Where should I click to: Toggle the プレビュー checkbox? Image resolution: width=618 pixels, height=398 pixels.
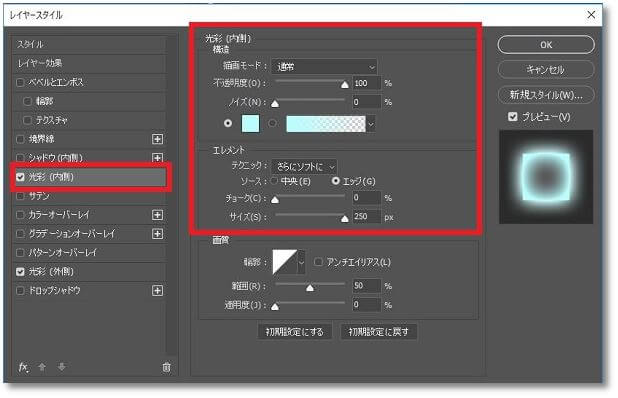coord(512,117)
